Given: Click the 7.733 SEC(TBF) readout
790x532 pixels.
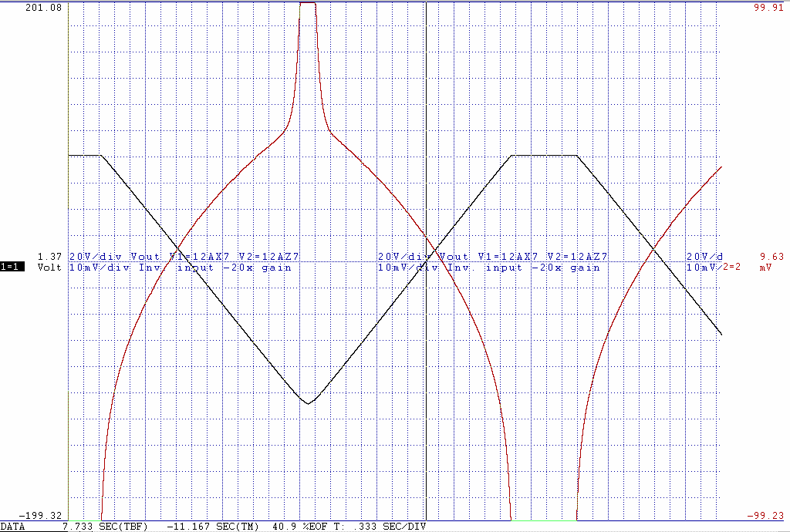Looking at the screenshot, I should pyautogui.click(x=106, y=527).
